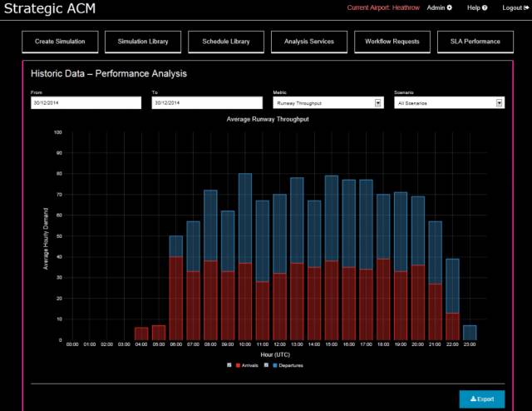Toggle the Arrivals series checkbox
Screen dimensions: 532x411
coord(229,364)
